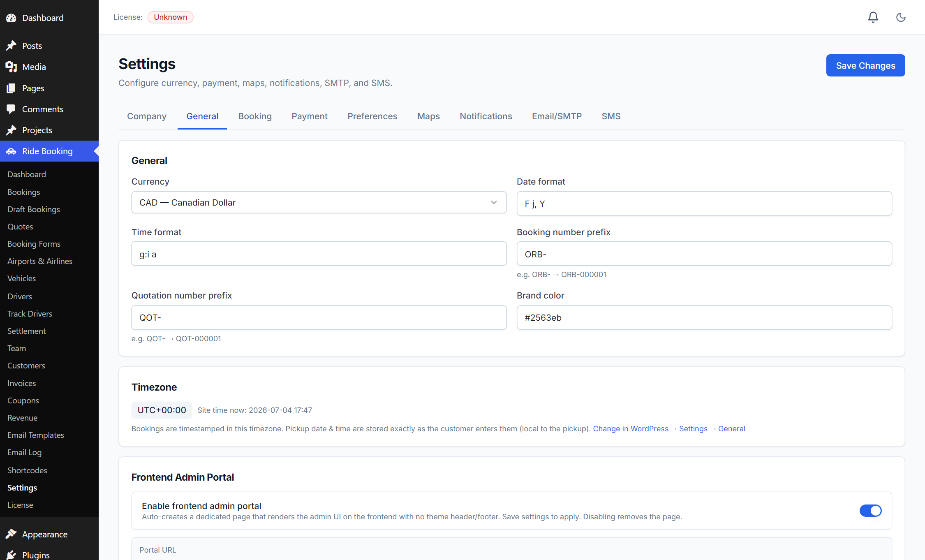Click the Appearance brush icon
This screenshot has width=925, height=560.
(11, 534)
